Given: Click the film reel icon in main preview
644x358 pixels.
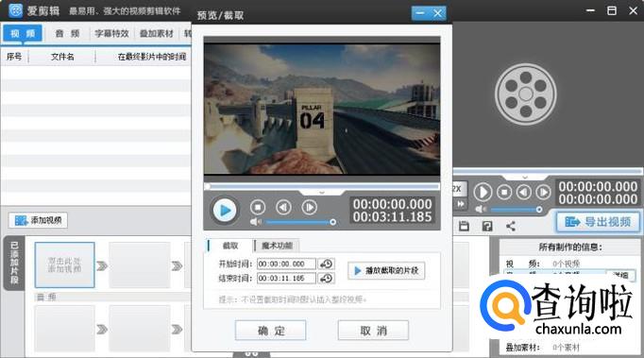Looking at the screenshot, I should [x=526, y=94].
